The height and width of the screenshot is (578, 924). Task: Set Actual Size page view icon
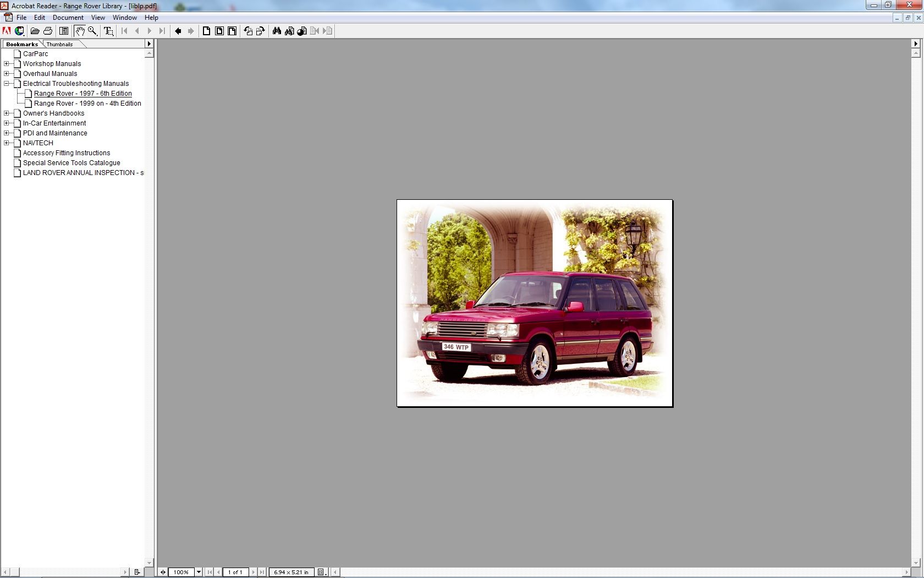[x=207, y=31]
